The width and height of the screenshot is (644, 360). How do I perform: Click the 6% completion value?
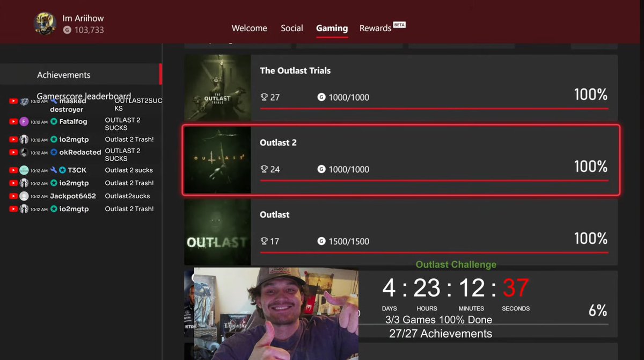pyautogui.click(x=597, y=311)
